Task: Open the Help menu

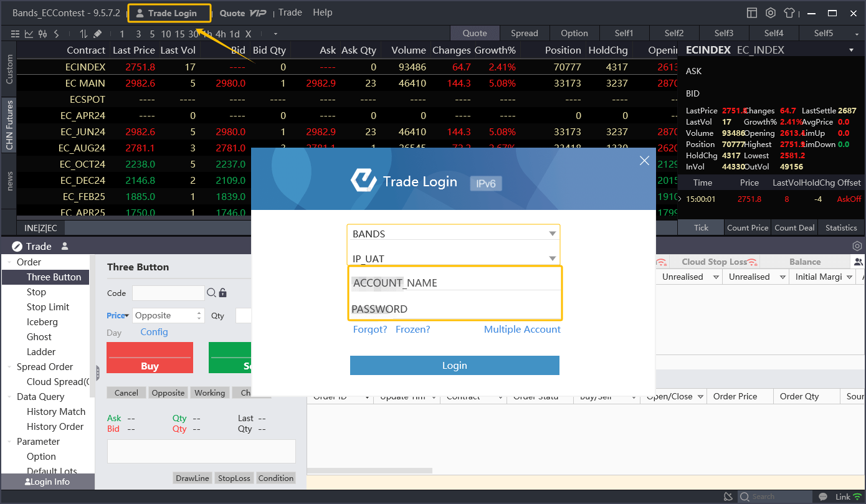Action: pyautogui.click(x=323, y=12)
